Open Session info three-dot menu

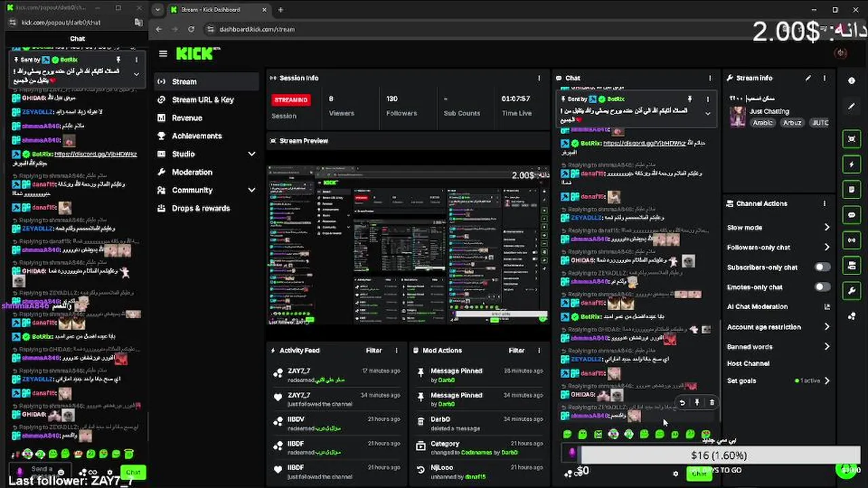[539, 78]
